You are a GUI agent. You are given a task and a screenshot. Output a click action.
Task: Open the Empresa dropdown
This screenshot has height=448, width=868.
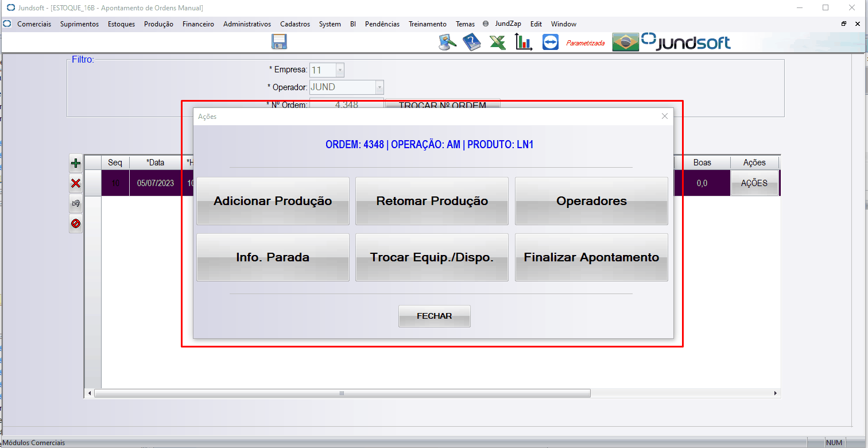pos(340,71)
